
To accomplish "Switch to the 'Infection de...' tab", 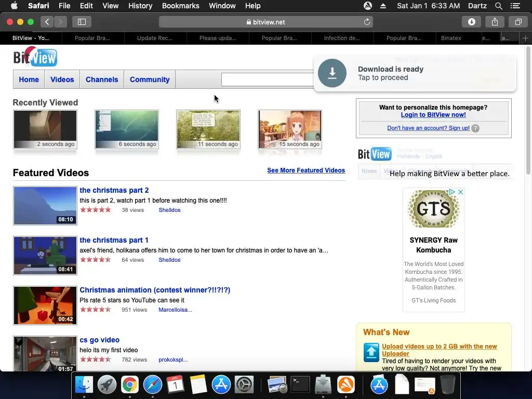I will [x=342, y=38].
